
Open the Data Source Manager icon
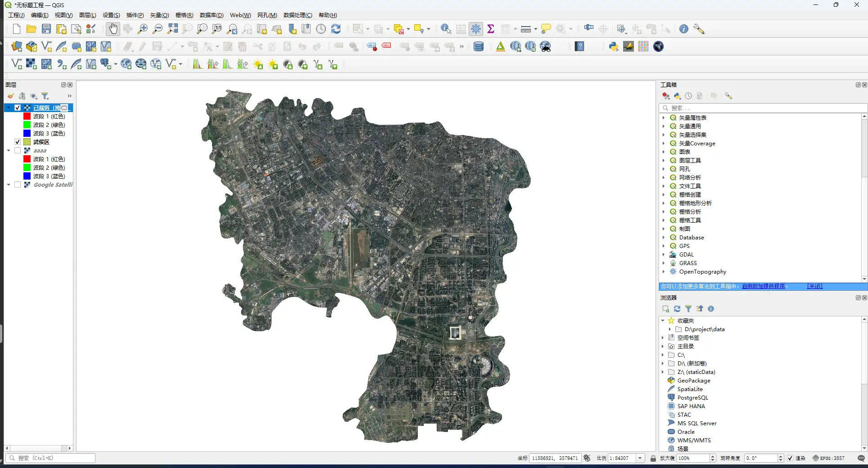click(x=17, y=46)
